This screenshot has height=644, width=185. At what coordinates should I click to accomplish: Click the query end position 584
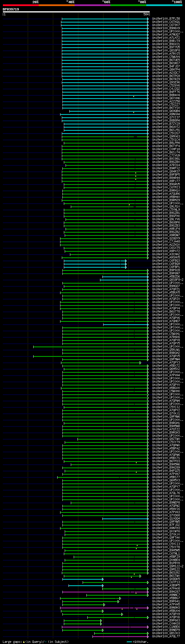pos(146,14)
